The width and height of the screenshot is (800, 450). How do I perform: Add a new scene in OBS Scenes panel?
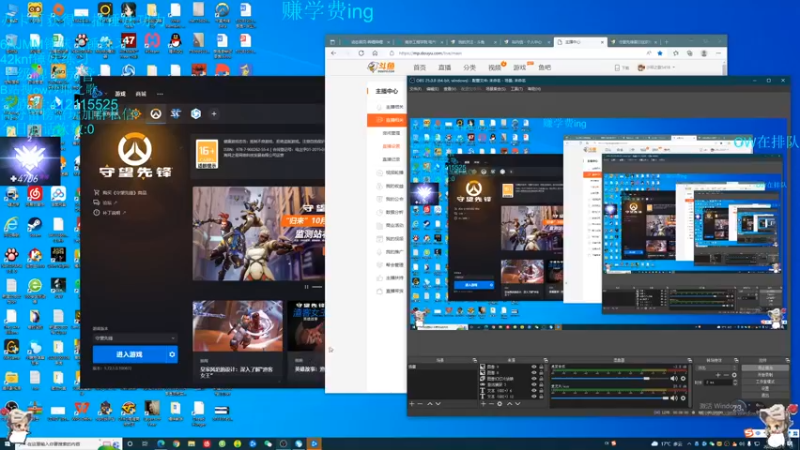pos(412,404)
